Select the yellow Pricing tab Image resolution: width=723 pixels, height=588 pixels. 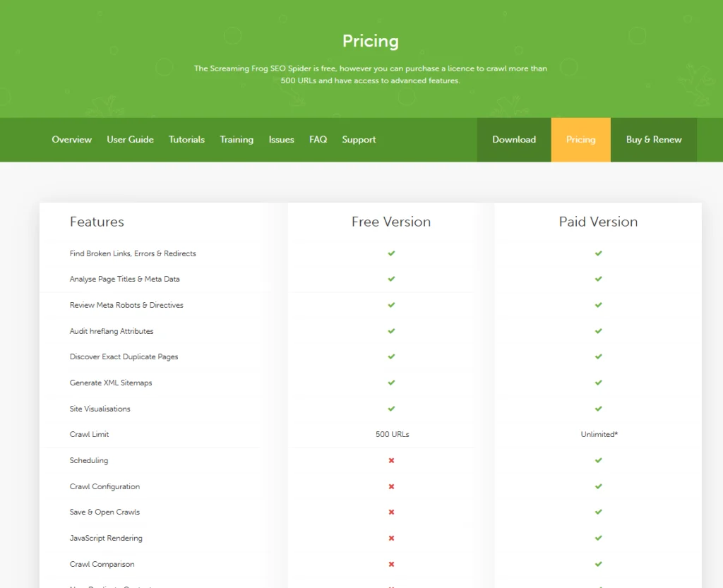581,140
